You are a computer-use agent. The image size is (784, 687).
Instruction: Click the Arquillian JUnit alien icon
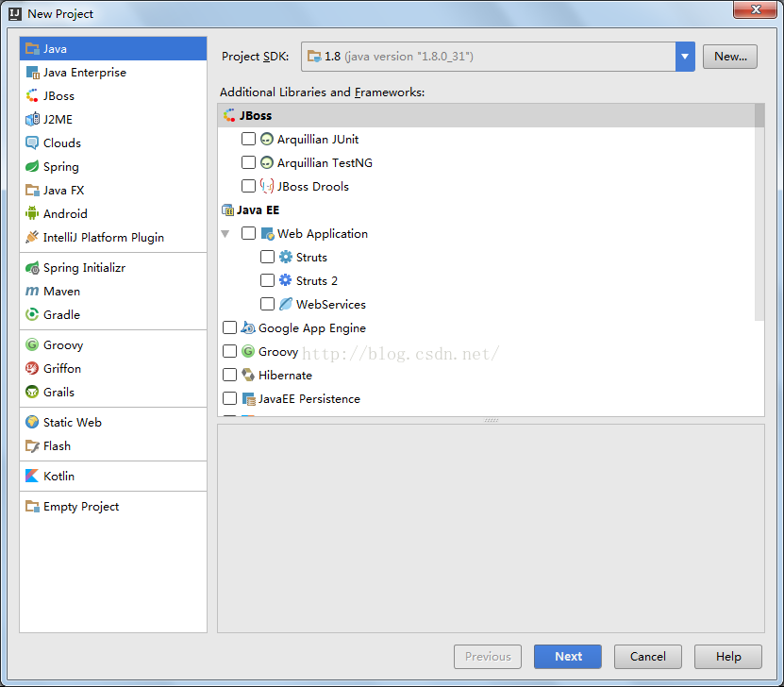(x=267, y=139)
